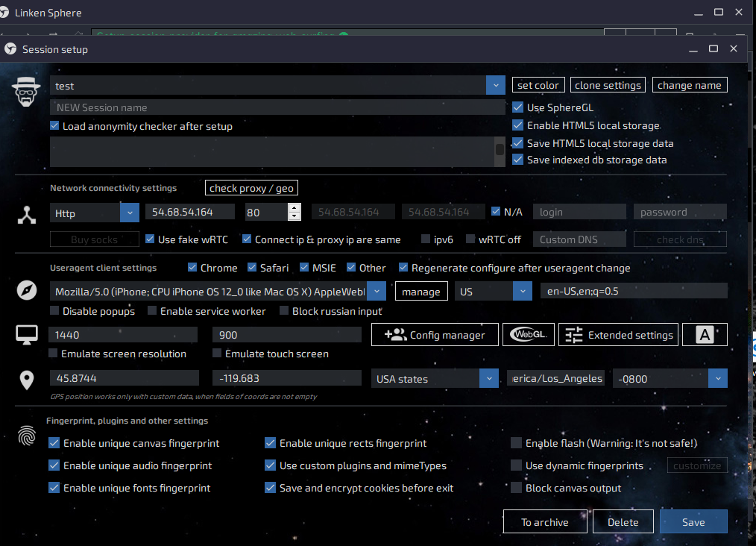The width and height of the screenshot is (756, 546).
Task: Toggle Enable unique rects fingerprint
Action: (x=271, y=443)
